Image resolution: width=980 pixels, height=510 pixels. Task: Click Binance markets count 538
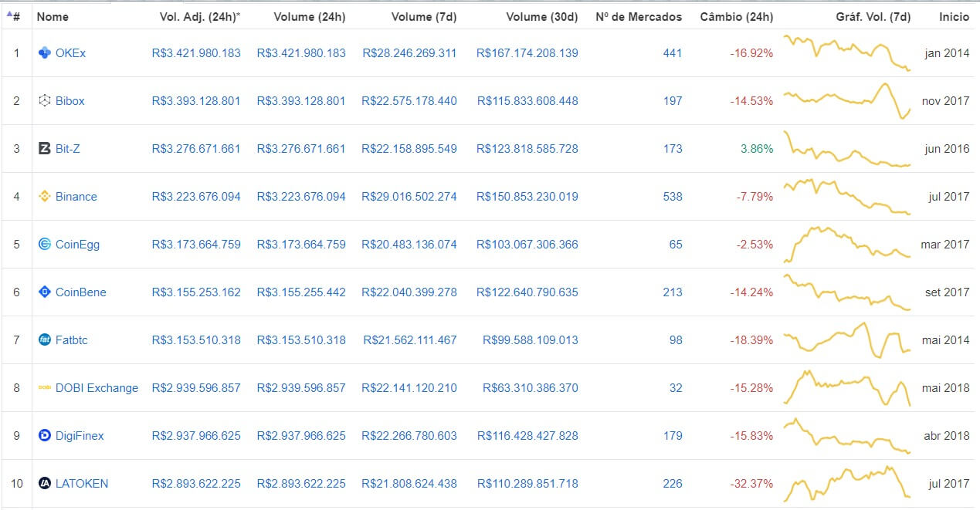(x=673, y=196)
